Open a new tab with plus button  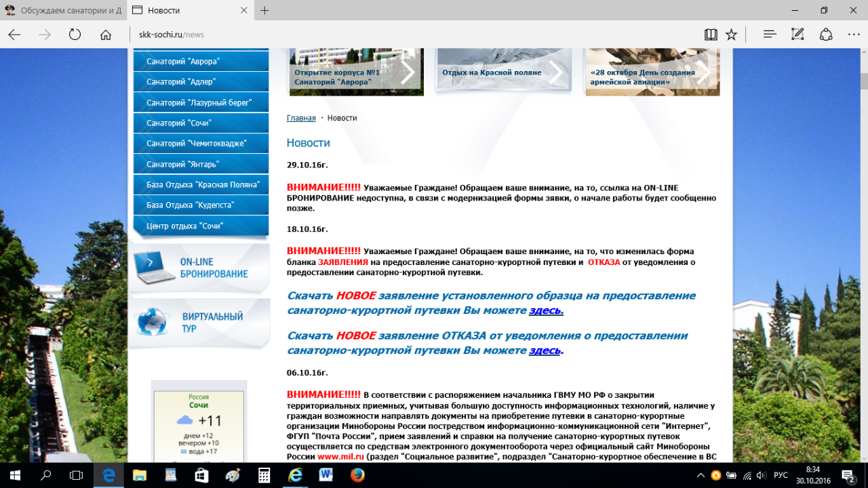click(264, 10)
